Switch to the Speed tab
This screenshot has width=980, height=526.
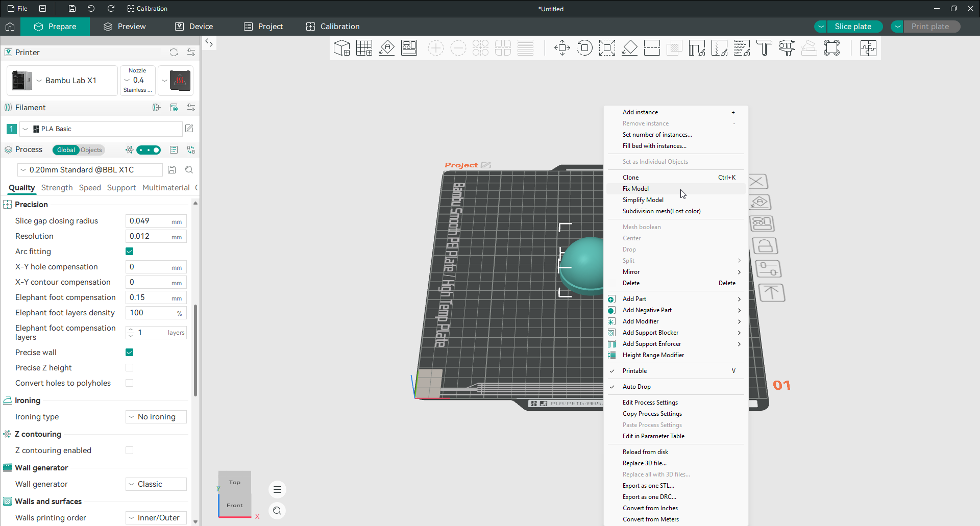pos(90,188)
